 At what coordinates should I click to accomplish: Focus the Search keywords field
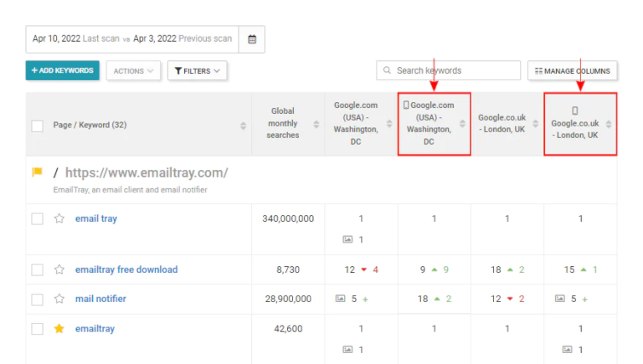pos(448,70)
